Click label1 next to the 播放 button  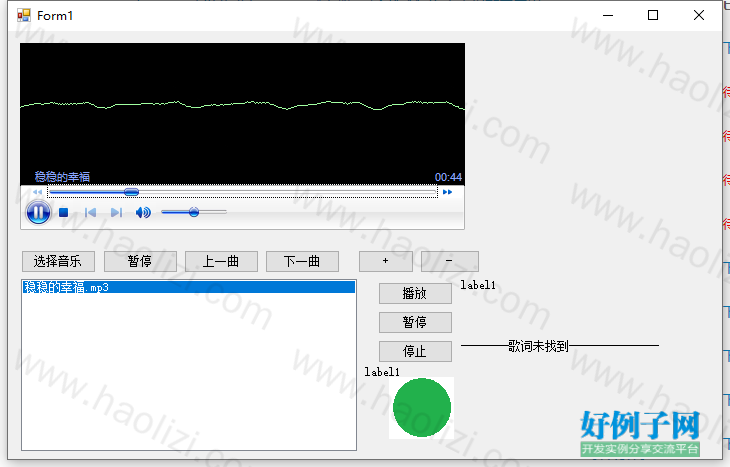(x=478, y=285)
